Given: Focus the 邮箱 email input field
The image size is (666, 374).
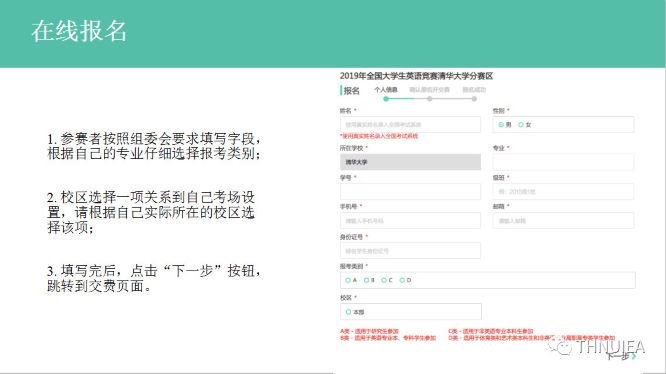Looking at the screenshot, I should tap(563, 221).
